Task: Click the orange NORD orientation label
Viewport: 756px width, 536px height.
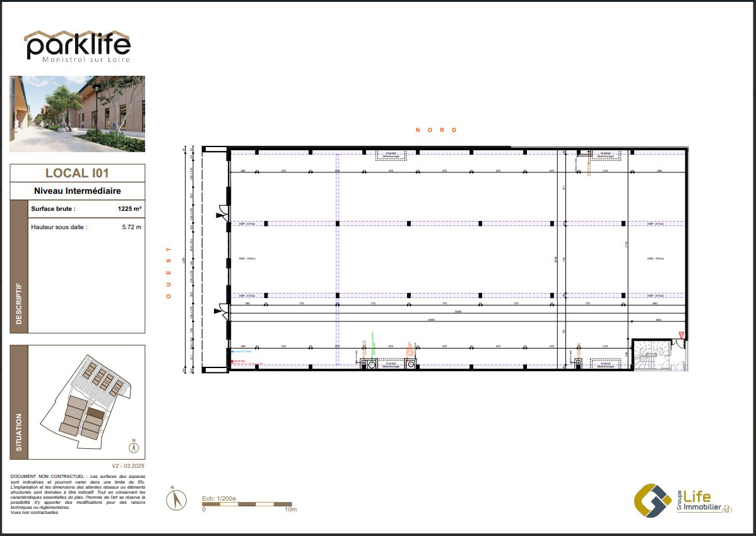Action: pos(435,130)
